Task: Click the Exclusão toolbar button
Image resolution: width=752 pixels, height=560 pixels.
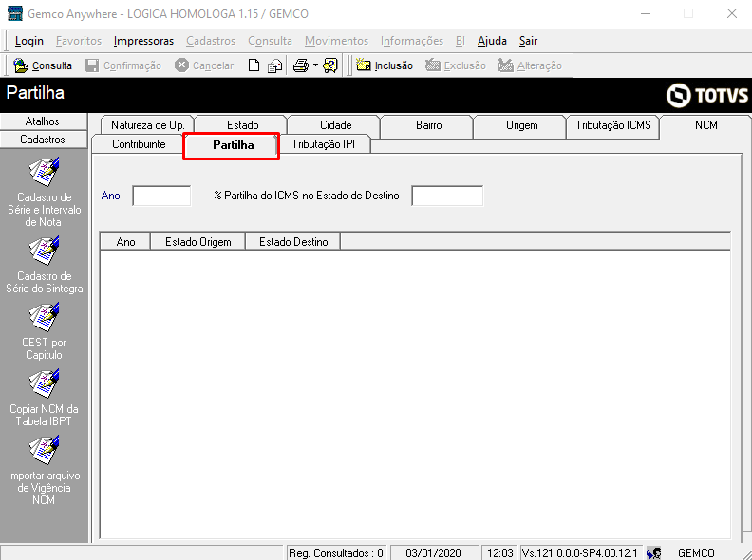Action: click(x=456, y=65)
